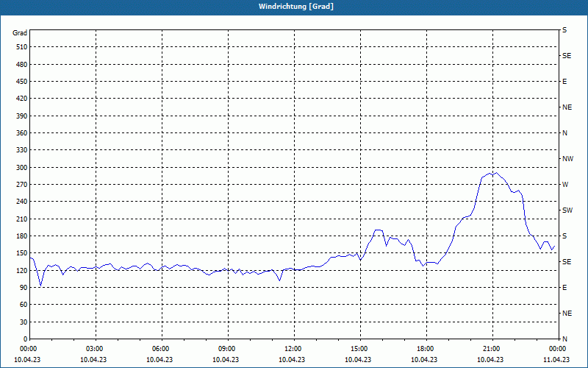Select the "120" y-axis tick label
The width and height of the screenshot is (588, 368).
point(22,270)
